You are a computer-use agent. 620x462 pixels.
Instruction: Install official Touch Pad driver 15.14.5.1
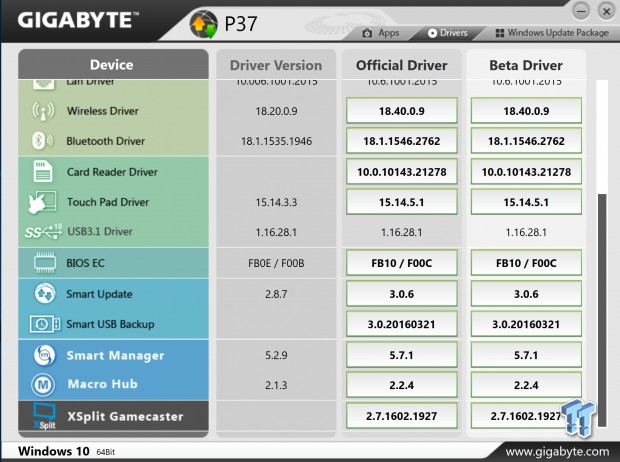click(x=402, y=202)
